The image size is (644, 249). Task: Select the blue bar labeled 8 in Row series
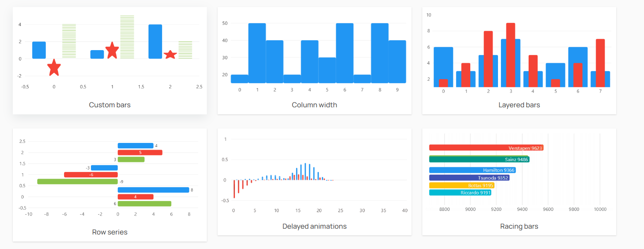click(x=153, y=189)
